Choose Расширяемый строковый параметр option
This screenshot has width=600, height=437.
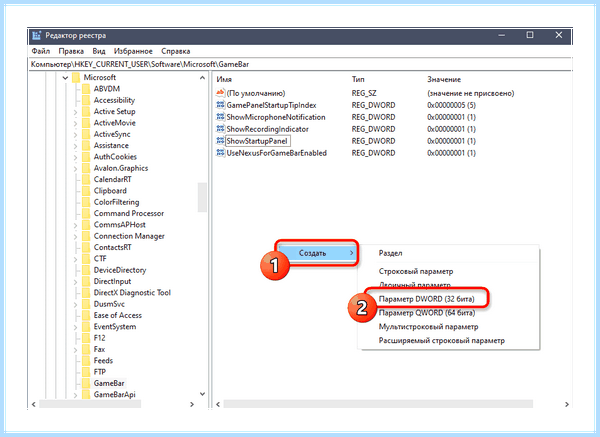point(442,341)
